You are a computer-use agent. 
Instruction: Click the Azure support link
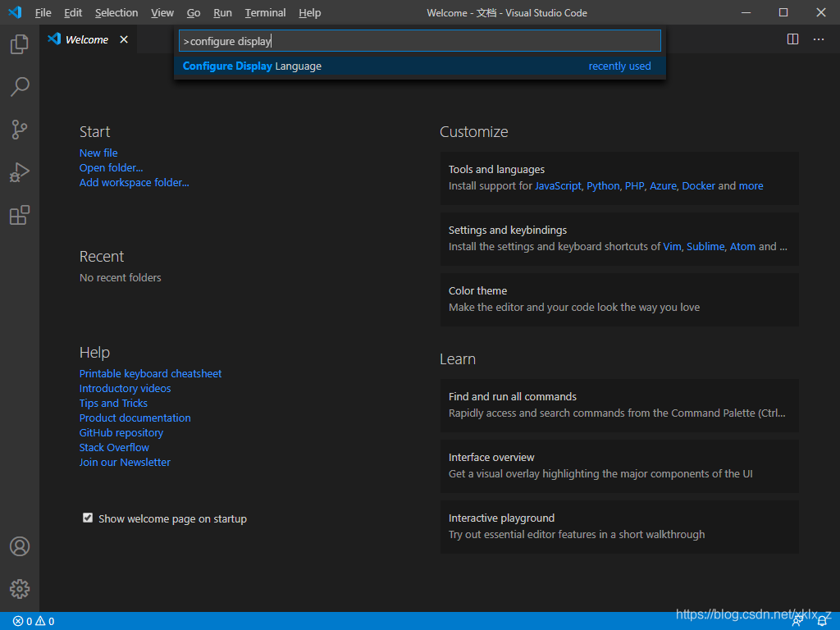click(663, 186)
